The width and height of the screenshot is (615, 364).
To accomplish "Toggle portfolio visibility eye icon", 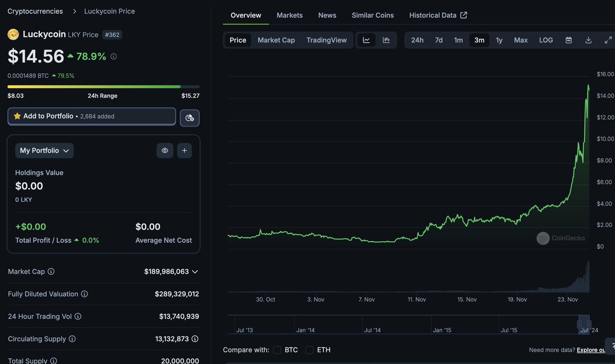I will pyautogui.click(x=165, y=151).
